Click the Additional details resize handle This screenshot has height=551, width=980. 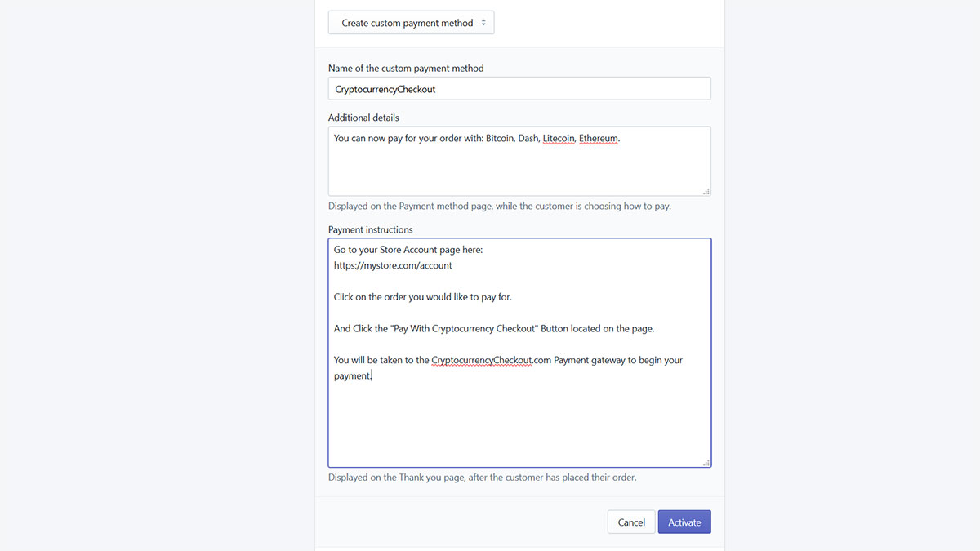[706, 191]
